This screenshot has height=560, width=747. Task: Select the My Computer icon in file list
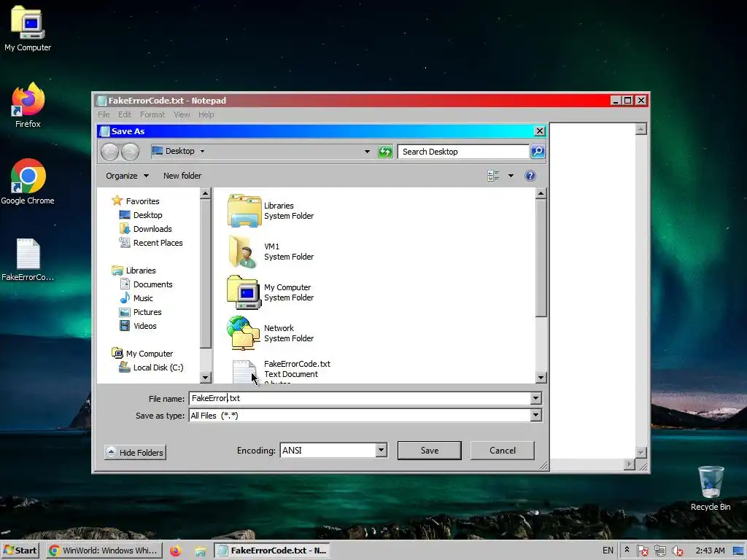pyautogui.click(x=244, y=292)
